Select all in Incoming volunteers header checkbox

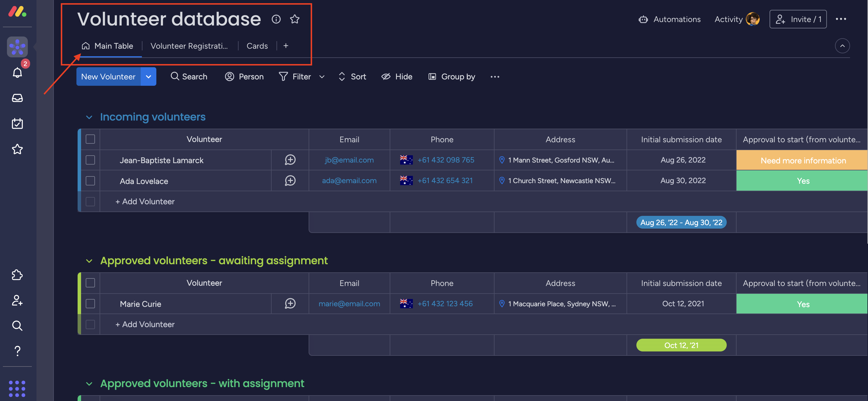(90, 139)
